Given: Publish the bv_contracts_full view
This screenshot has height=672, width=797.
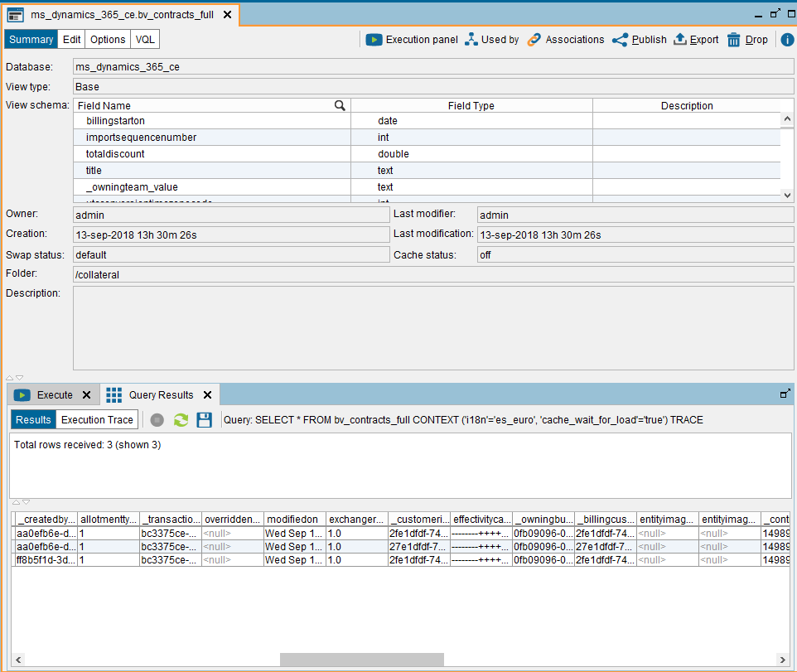Looking at the screenshot, I should (640, 40).
